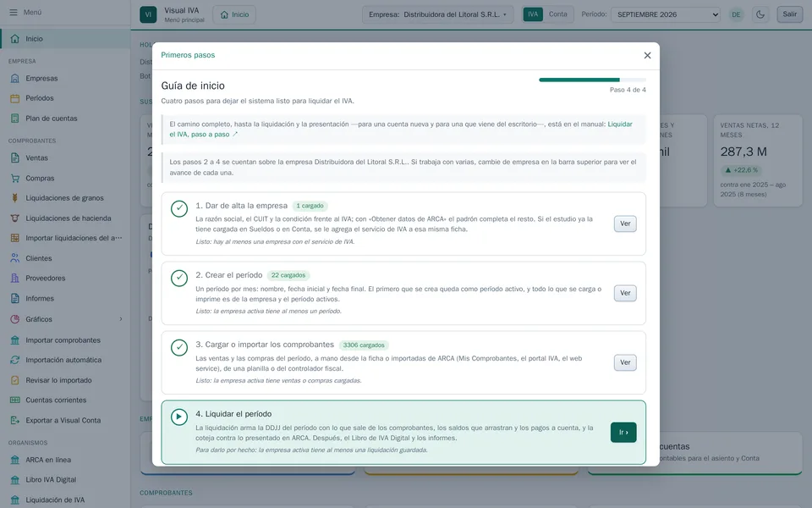812x508 pixels.
Task: Click the DE user avatar
Action: click(736, 14)
